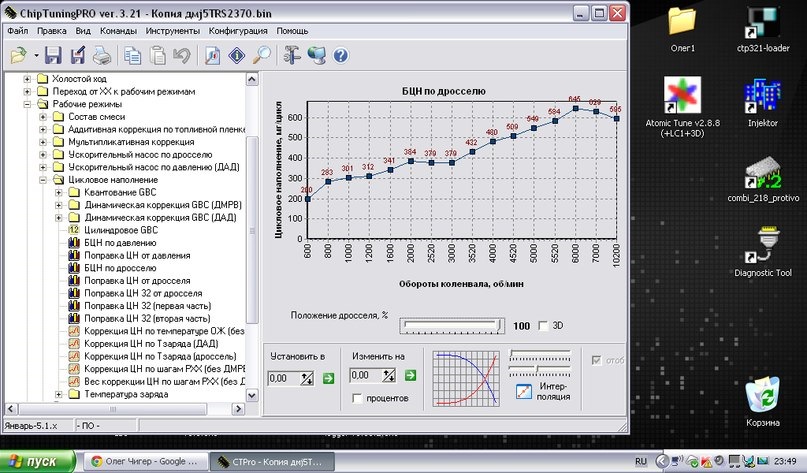This screenshot has width=807, height=473.
Task: Select 'Цилиндровое GBC' tree item
Action: click(x=121, y=230)
